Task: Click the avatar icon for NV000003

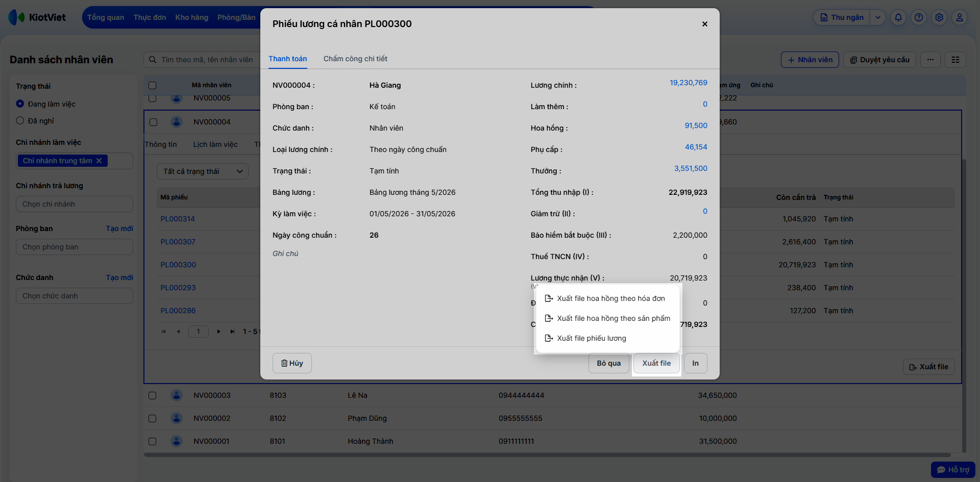Action: coord(177,395)
